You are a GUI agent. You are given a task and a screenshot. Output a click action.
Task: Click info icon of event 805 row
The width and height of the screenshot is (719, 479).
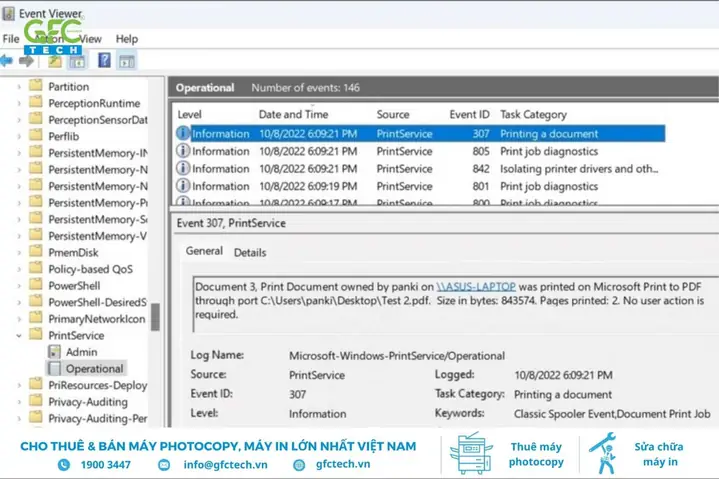(x=183, y=151)
